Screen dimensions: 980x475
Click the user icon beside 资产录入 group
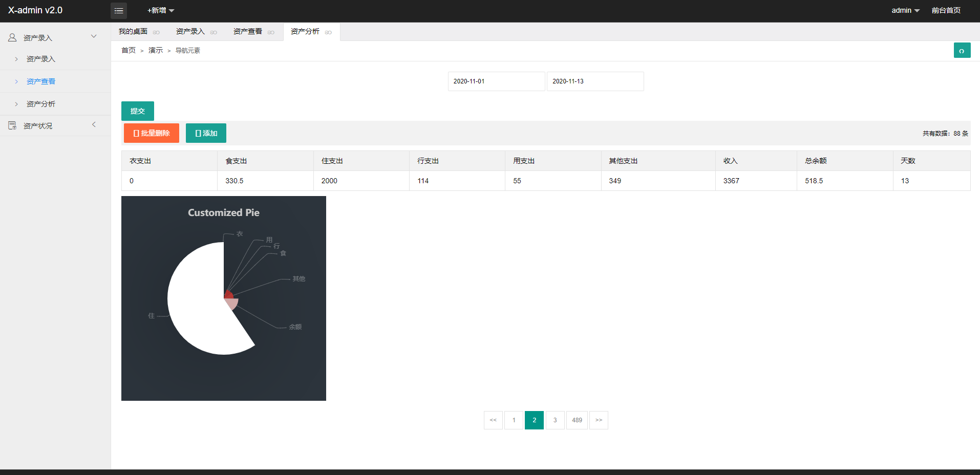click(x=12, y=37)
